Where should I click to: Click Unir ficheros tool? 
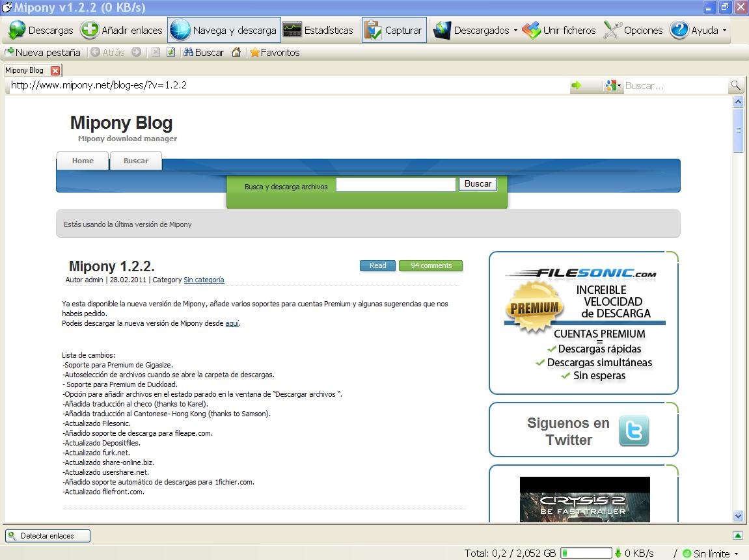point(559,30)
